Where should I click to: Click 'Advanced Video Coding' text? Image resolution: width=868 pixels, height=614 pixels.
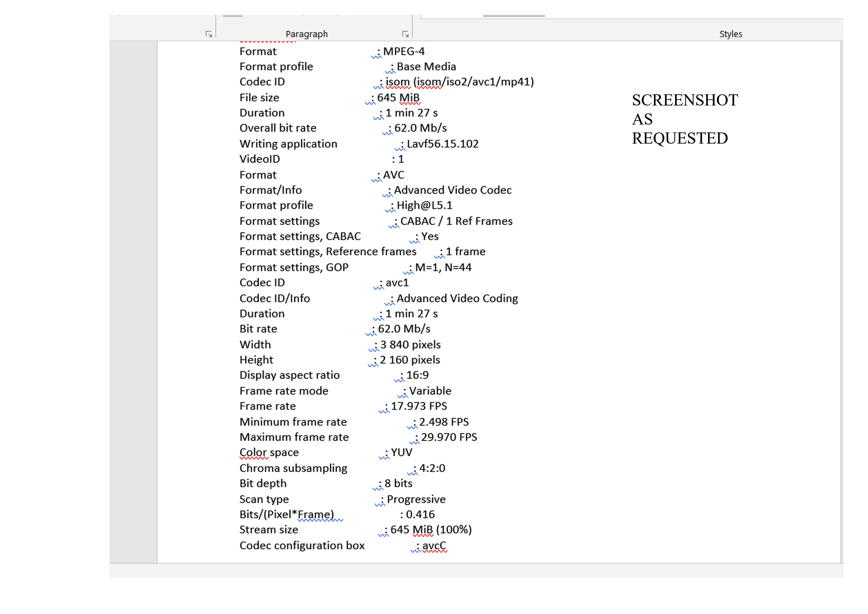click(457, 299)
